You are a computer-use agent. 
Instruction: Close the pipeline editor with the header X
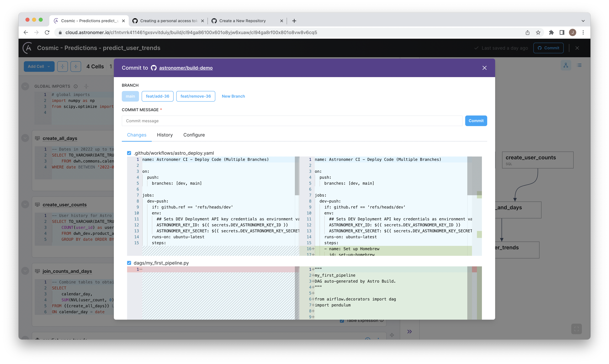(x=577, y=48)
